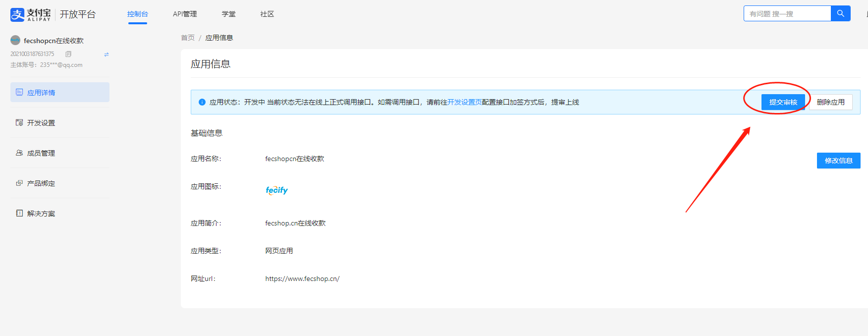Click the Alipay logo icon
868x336 pixels.
tap(17, 14)
